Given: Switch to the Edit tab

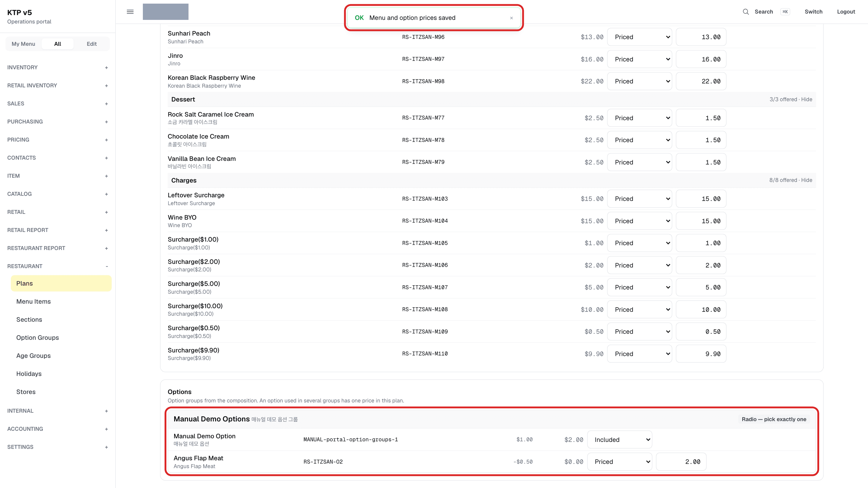Looking at the screenshot, I should 92,44.
